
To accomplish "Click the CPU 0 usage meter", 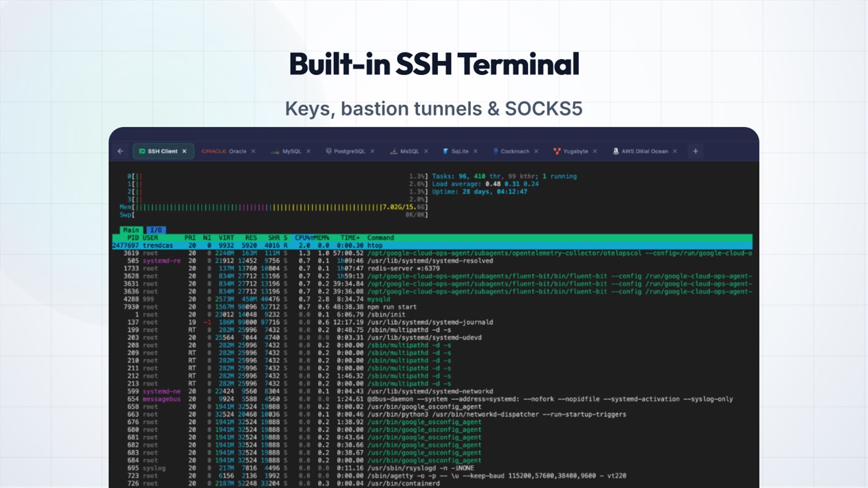I will (278, 176).
